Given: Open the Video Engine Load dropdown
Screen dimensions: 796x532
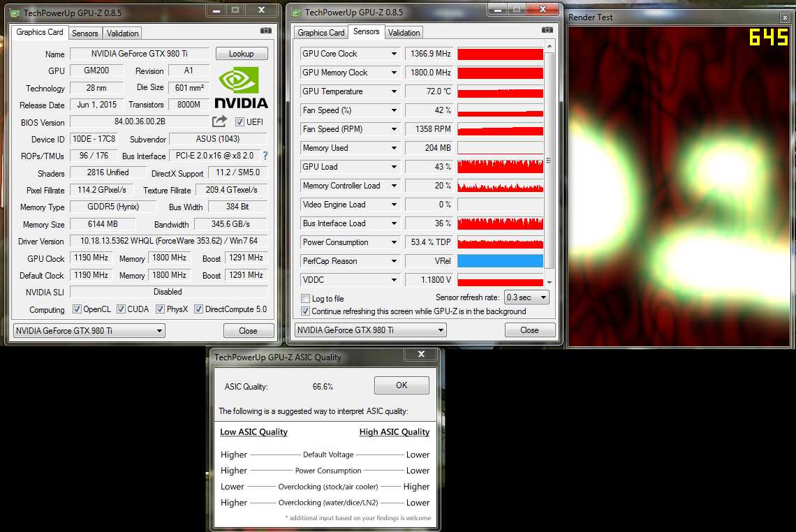Looking at the screenshot, I should (x=394, y=205).
